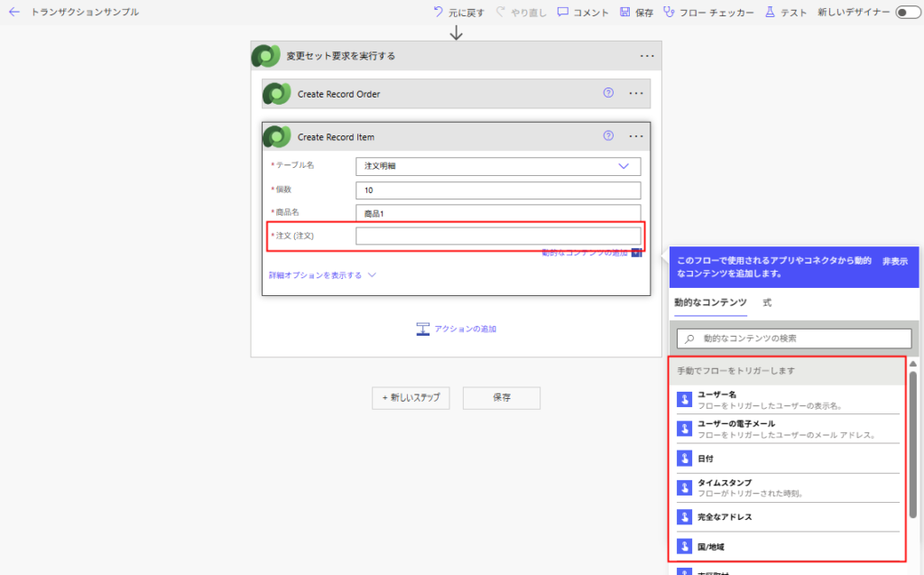Open the コメント comment panel
This screenshot has height=575, width=924.
(563, 13)
